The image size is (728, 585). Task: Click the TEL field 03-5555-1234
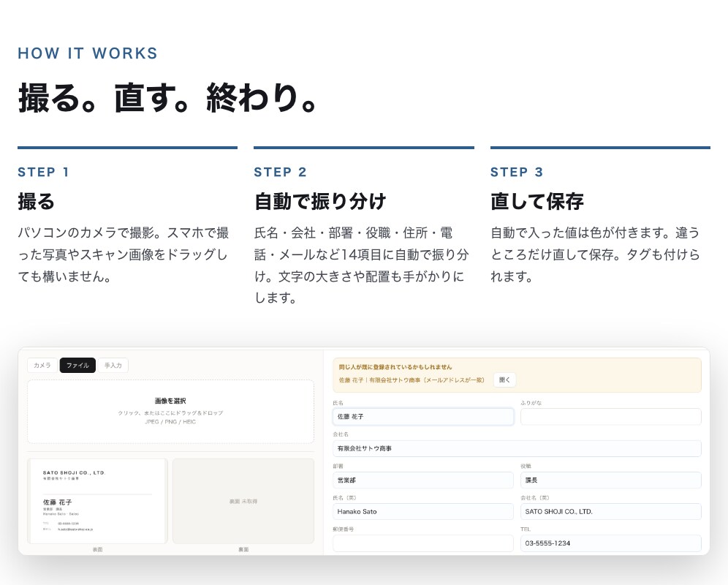[x=610, y=543]
